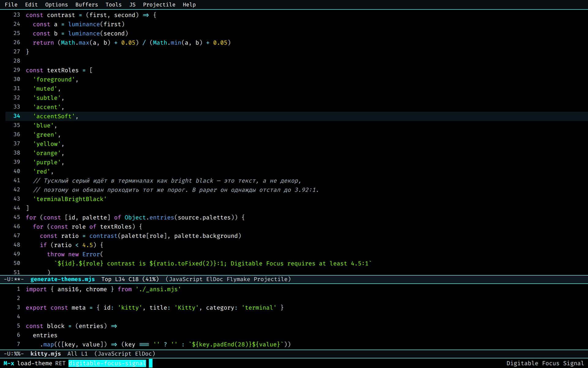Click the 'red' string on line 40
This screenshot has height=368, width=588.
[x=42, y=171]
